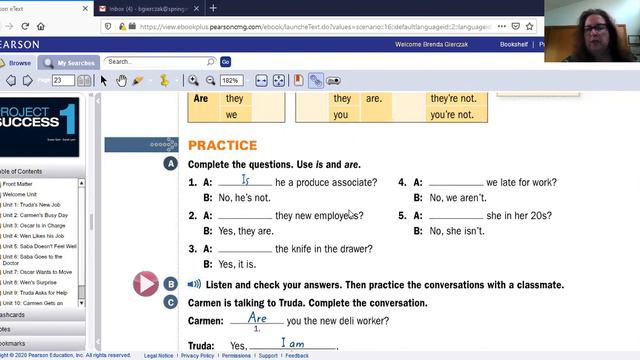Open Front Matter in contents
The image size is (640, 360).
click(x=18, y=184)
